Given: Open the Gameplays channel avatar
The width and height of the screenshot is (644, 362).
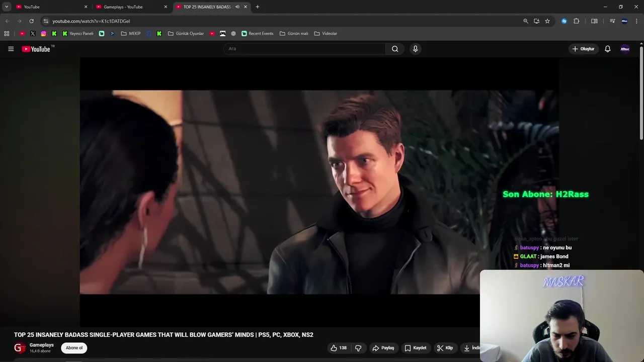Looking at the screenshot, I should coord(20,348).
